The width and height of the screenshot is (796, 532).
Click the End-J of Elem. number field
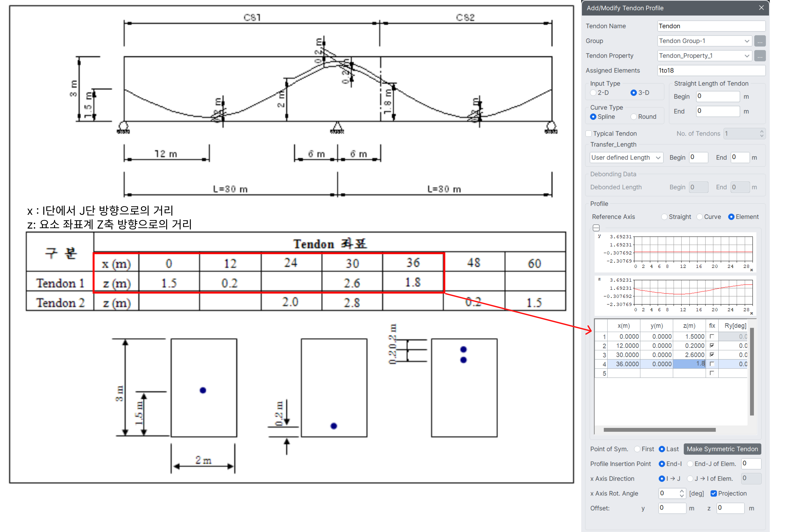pyautogui.click(x=751, y=464)
